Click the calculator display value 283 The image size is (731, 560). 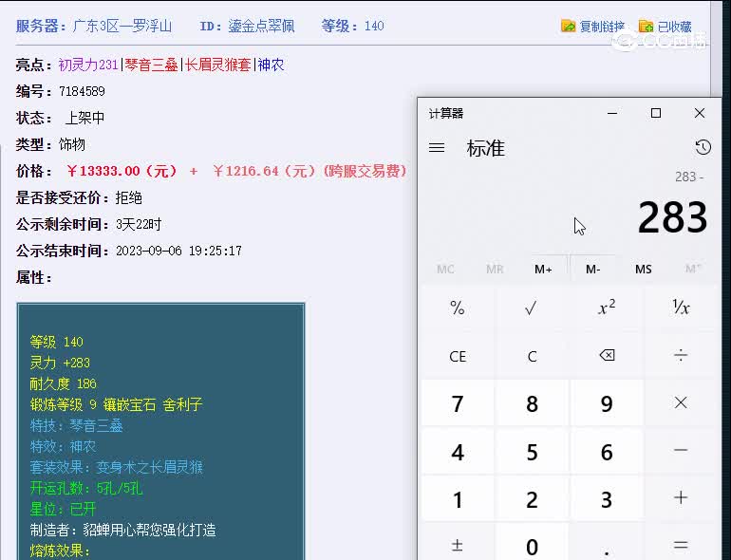tap(672, 217)
